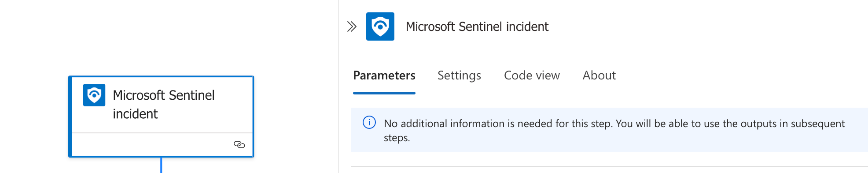Image resolution: width=868 pixels, height=173 pixels.
Task: Click the shield icon on the trigger card
Action: pyautogui.click(x=94, y=95)
